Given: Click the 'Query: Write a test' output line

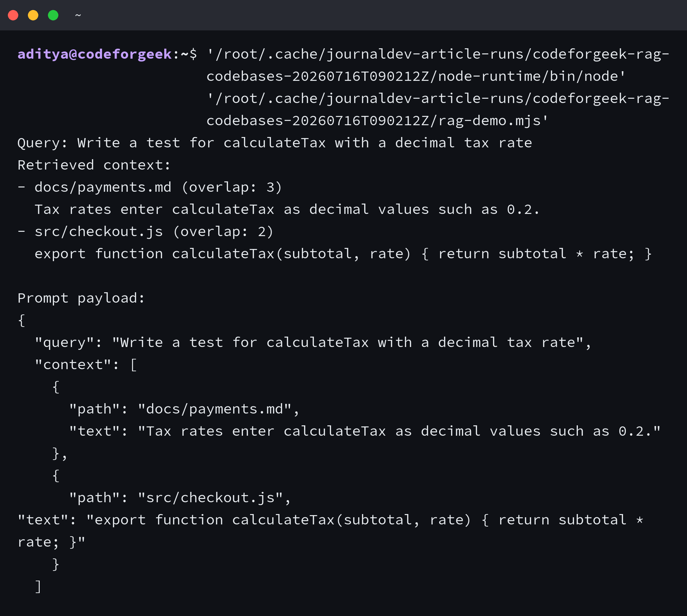Looking at the screenshot, I should [275, 143].
